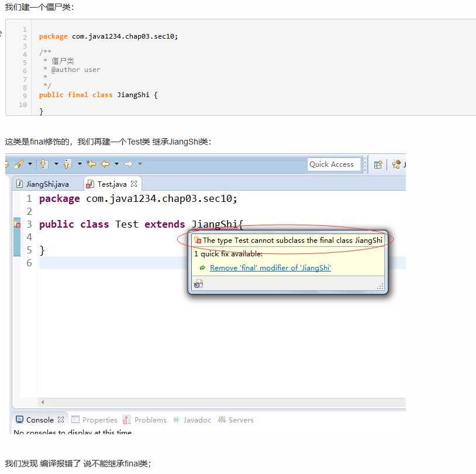
Task: Focus the Quick Access search field
Action: 334,164
